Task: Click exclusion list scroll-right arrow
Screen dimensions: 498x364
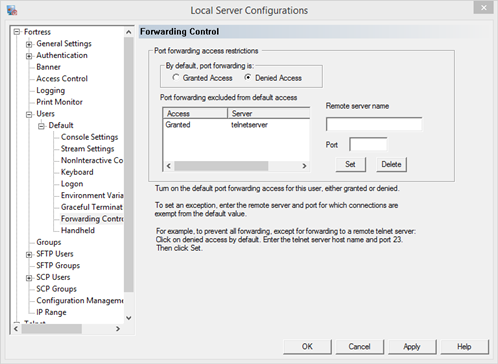Action: 304,166
